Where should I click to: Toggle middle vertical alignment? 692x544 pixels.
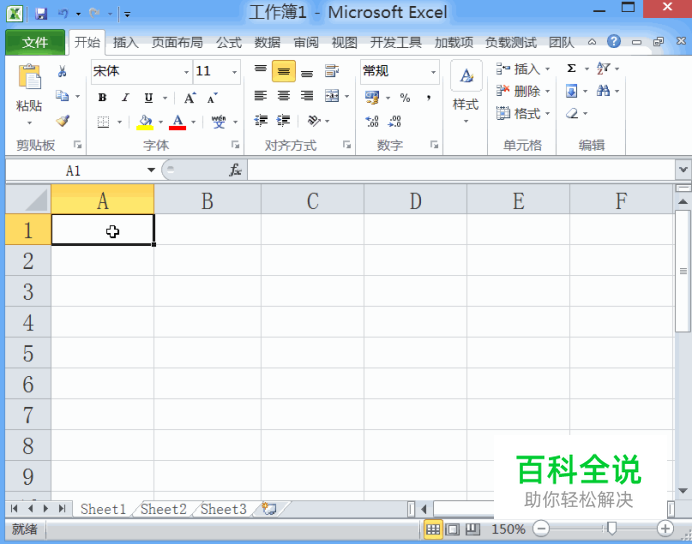pyautogui.click(x=284, y=71)
